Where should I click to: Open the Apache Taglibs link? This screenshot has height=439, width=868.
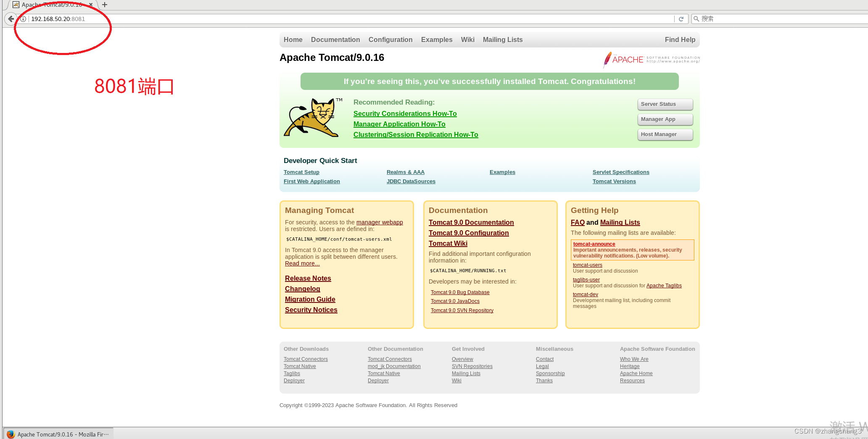click(x=664, y=286)
